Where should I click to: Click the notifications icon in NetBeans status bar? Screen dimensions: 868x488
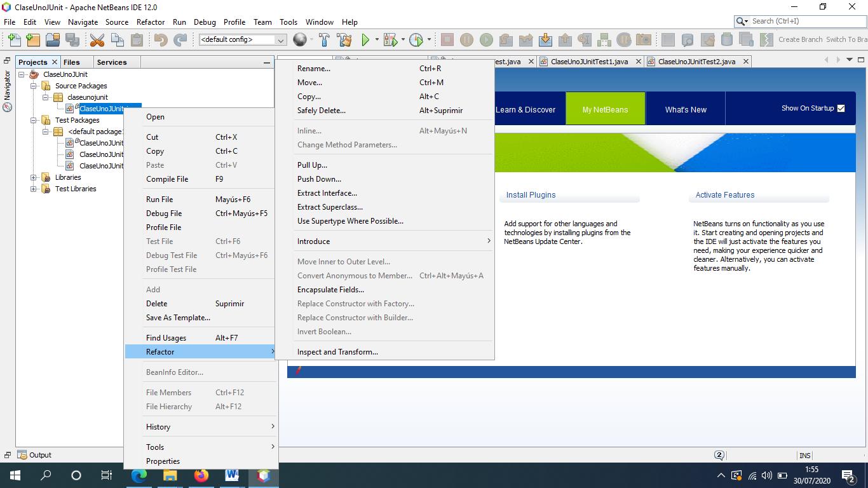point(719,455)
